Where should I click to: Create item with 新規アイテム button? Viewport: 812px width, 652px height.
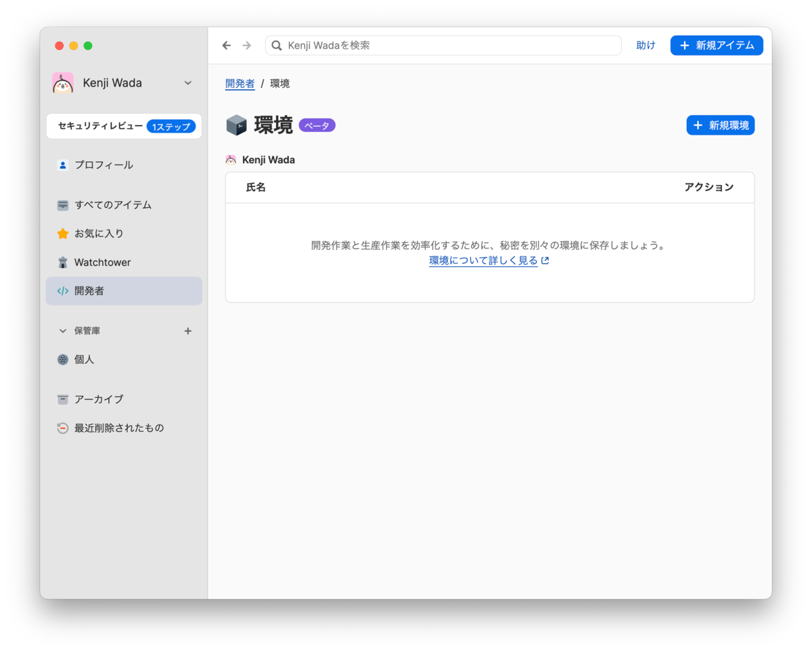[x=717, y=45]
